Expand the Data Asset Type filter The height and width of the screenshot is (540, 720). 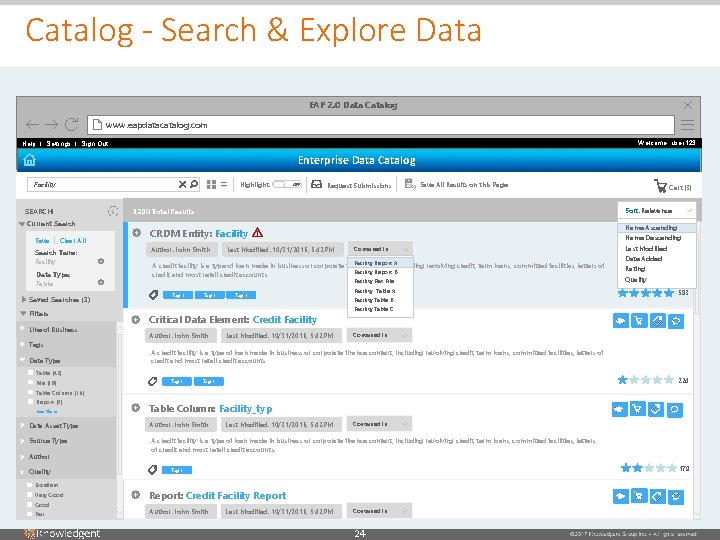click(22, 426)
